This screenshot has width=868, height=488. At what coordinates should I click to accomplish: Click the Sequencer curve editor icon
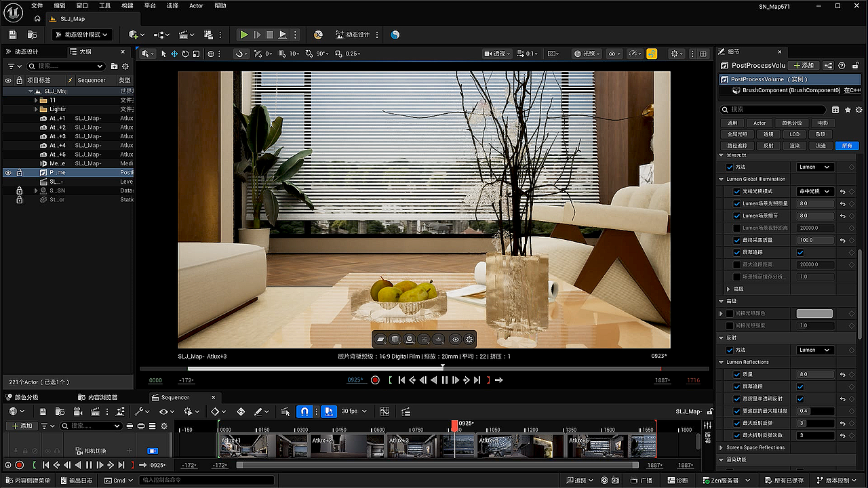pyautogui.click(x=385, y=411)
